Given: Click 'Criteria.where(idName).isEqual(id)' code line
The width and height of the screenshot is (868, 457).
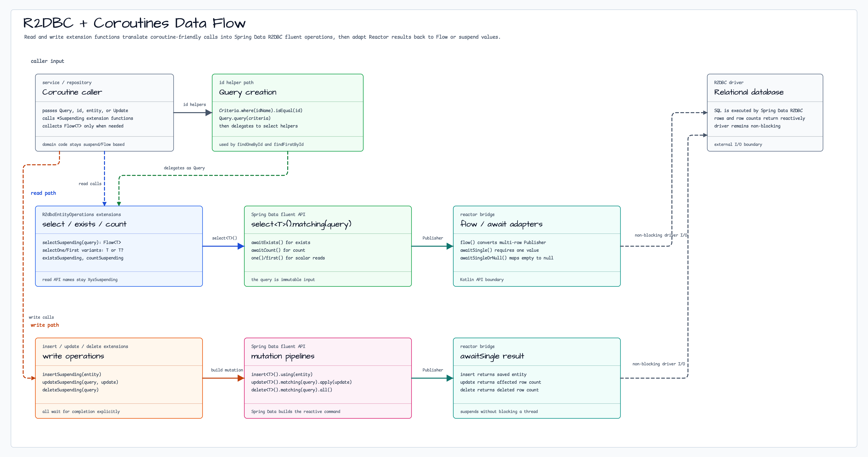Looking at the screenshot, I should [261, 111].
